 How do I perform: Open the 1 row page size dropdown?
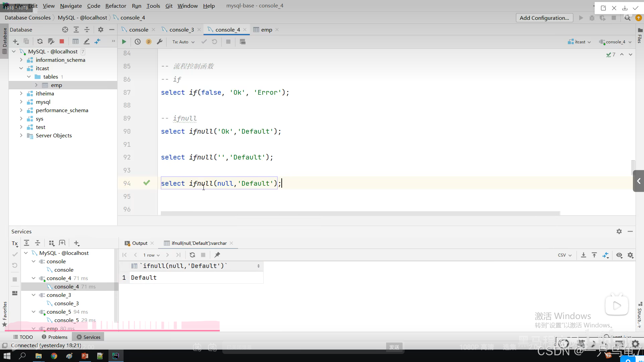pos(151,255)
